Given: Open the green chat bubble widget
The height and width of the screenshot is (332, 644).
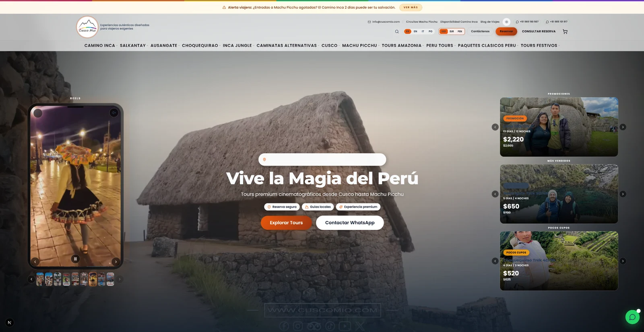Looking at the screenshot, I should coord(632,317).
